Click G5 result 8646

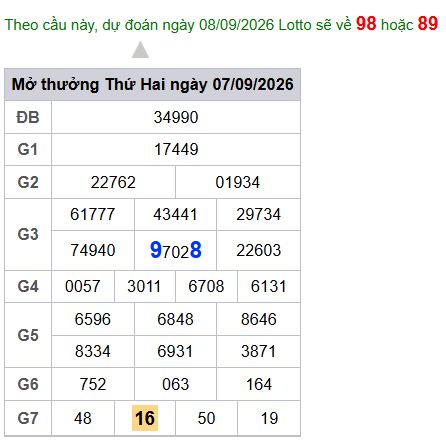coord(259,319)
